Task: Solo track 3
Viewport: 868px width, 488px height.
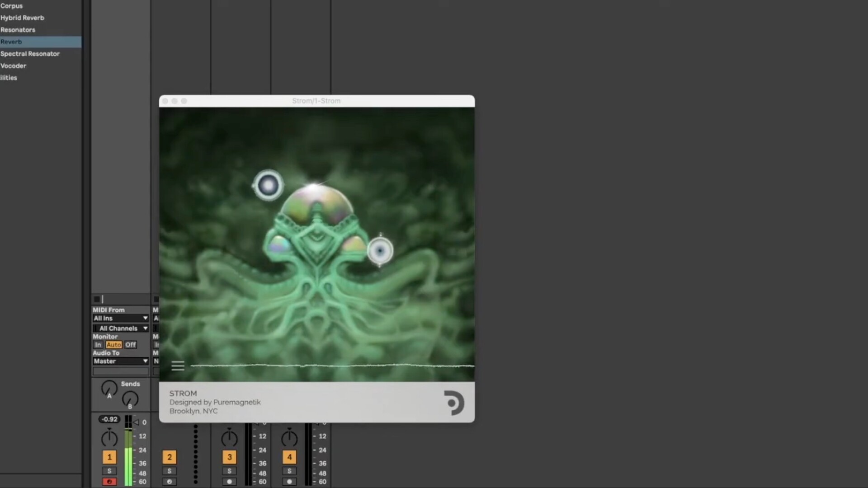Action: 230,471
